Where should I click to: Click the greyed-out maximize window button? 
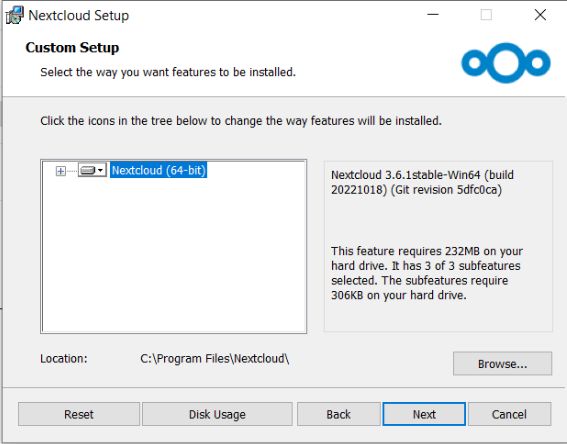pyautogui.click(x=486, y=15)
